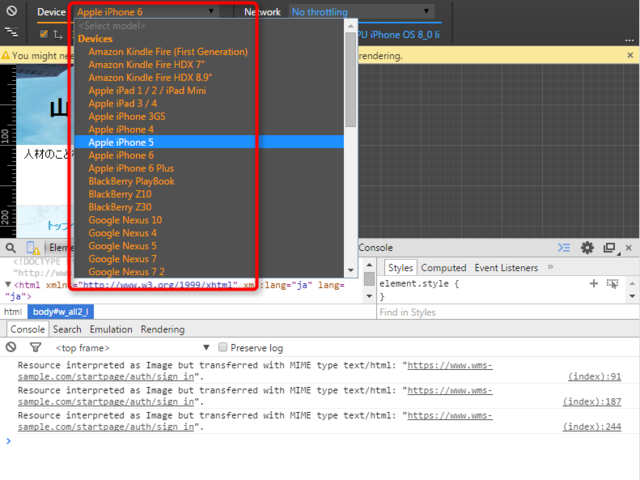Click the dock to window icon
The height and width of the screenshot is (480, 640).
609,247
